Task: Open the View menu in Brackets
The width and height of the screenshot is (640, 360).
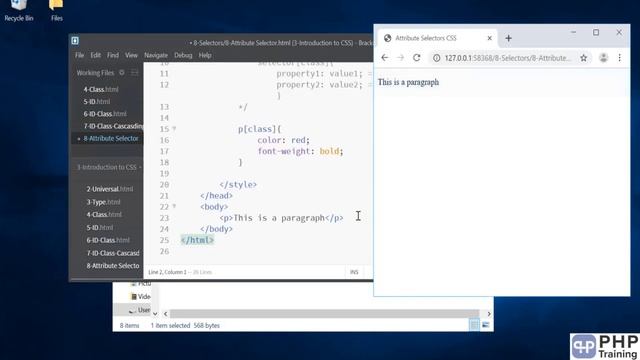Action: pos(131,55)
